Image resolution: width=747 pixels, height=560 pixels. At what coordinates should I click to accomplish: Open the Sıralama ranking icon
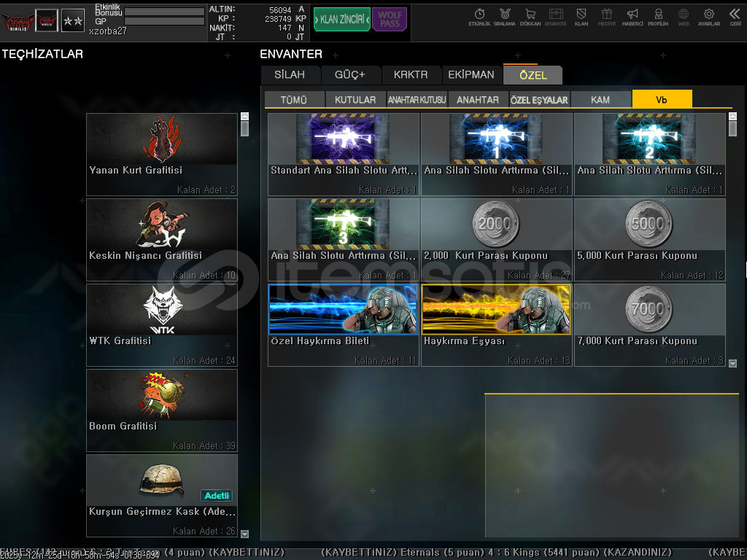(x=505, y=17)
